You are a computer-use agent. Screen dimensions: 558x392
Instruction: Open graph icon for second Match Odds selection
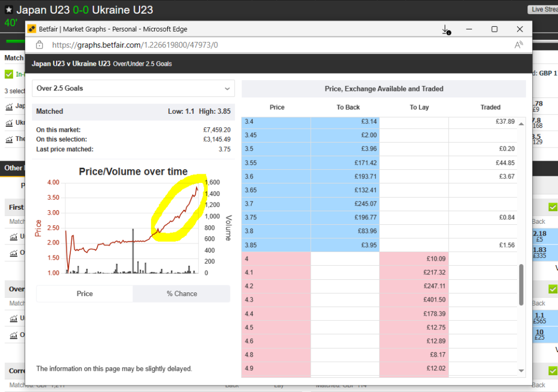click(9, 122)
